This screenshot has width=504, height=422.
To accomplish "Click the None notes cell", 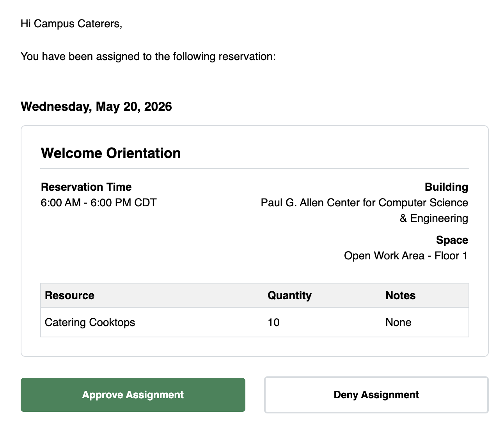I will (x=398, y=323).
